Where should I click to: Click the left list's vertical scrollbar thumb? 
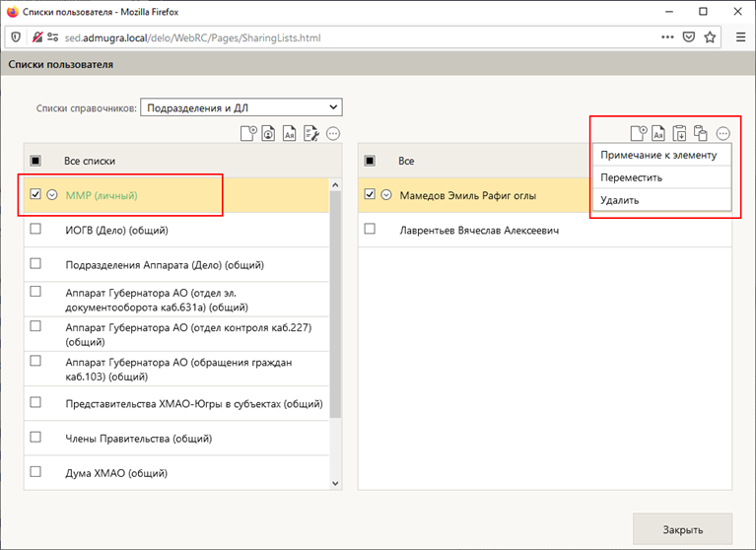coord(335,305)
